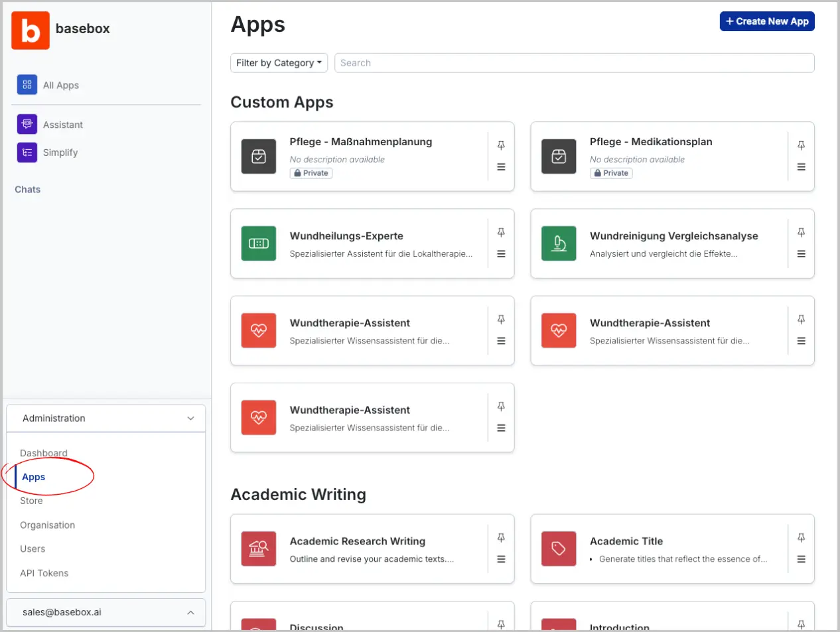The image size is (840, 632).
Task: Open hamburger menu for Wundreinigung Vergleichsanalyse
Action: pos(801,254)
